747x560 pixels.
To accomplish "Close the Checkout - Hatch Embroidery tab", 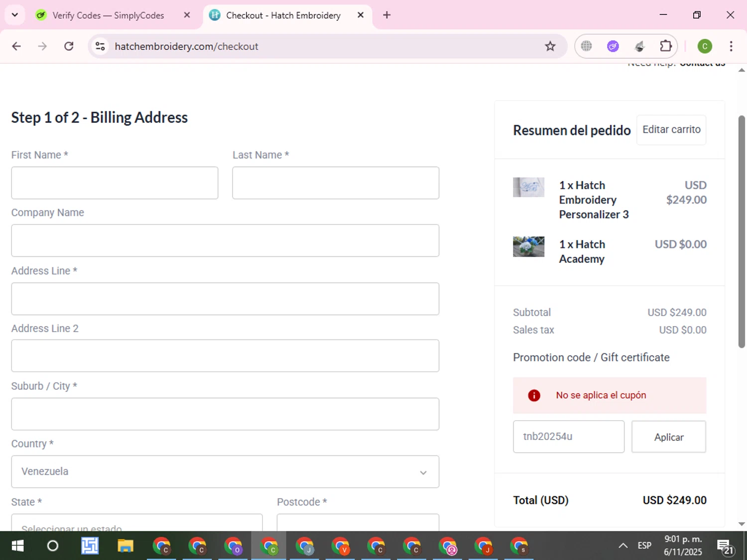I will [x=361, y=15].
